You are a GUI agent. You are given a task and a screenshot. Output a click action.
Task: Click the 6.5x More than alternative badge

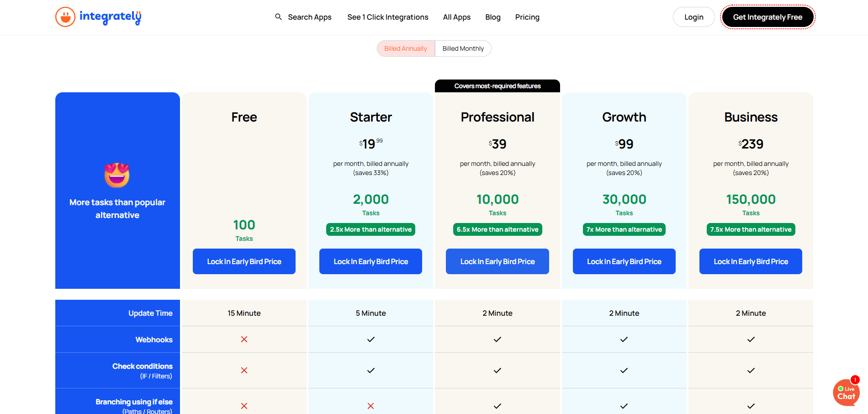[498, 229]
